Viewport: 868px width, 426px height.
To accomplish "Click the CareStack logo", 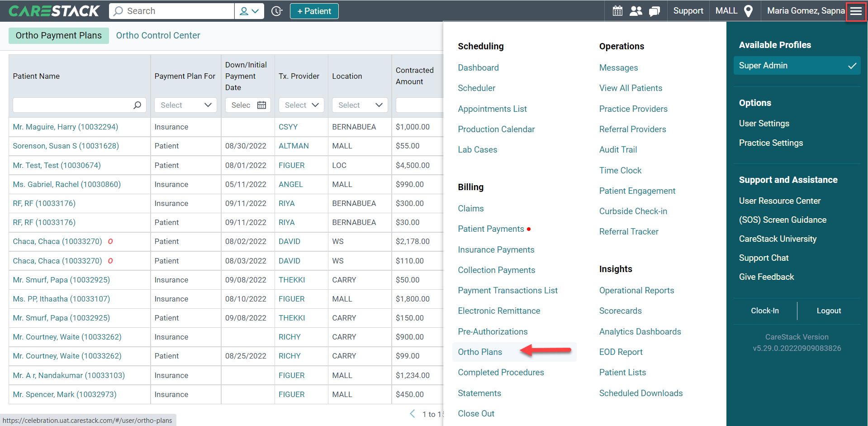I will (x=54, y=11).
